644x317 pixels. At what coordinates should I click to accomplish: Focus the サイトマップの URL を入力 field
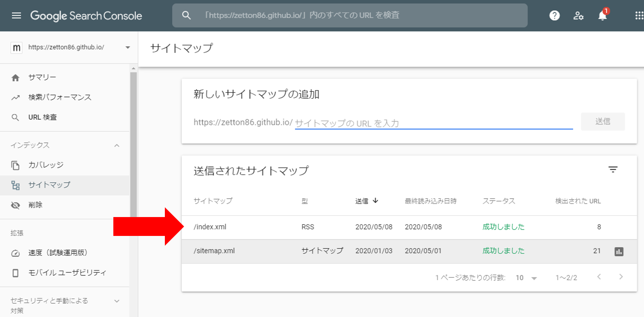434,123
